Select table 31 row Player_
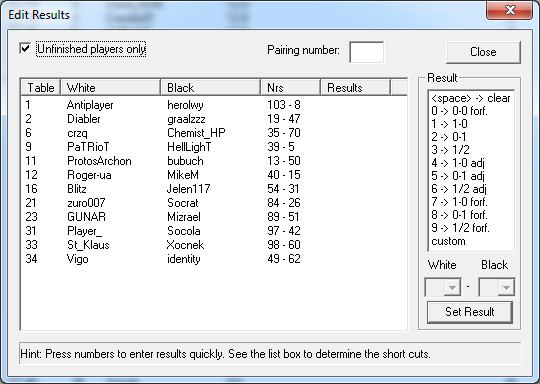Viewport: 540px width, 384px height. (214, 231)
